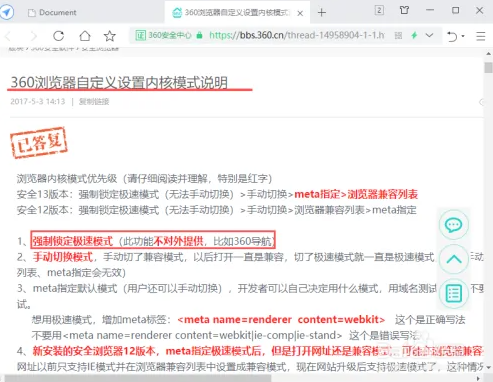493x382 pixels.
Task: Click red text meta指定>浏览器兼容列表
Action: (356, 194)
